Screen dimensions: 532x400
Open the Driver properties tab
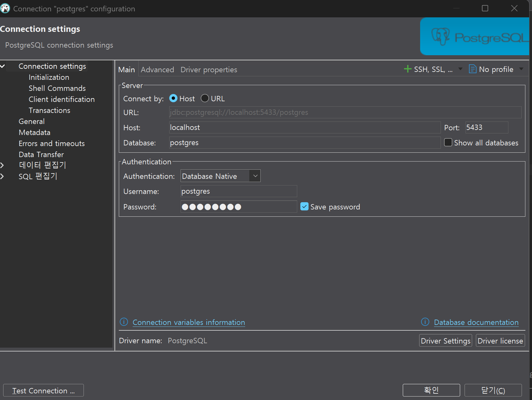click(x=209, y=69)
